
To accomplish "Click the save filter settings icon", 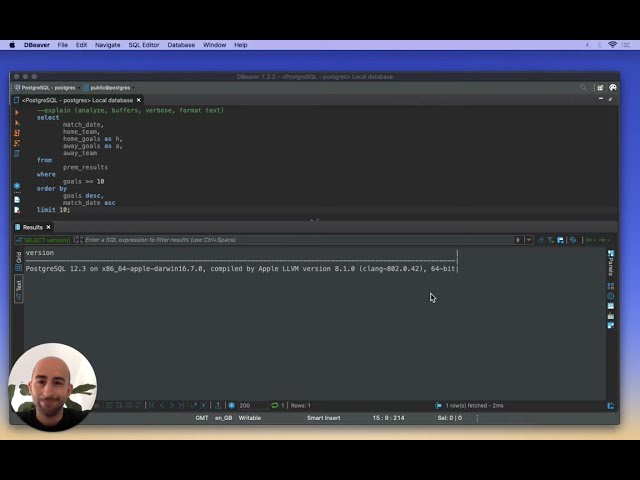I will point(560,240).
